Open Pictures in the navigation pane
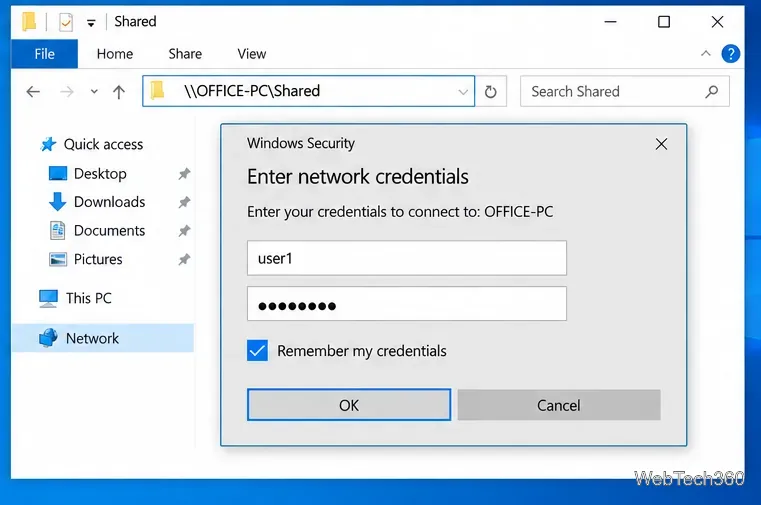This screenshot has height=505, width=761. 98,259
